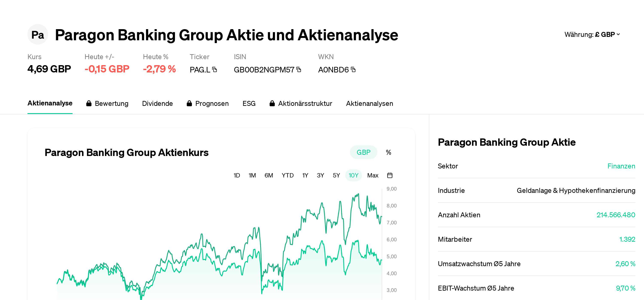
Task: Click the lock icon beside Bewertung
Action: point(89,103)
